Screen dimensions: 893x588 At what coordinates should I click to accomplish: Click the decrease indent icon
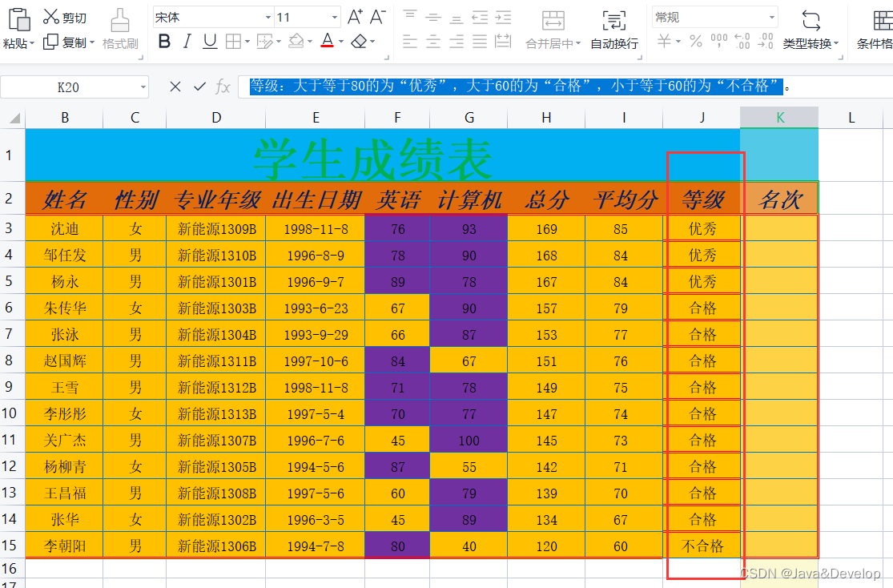tap(480, 17)
